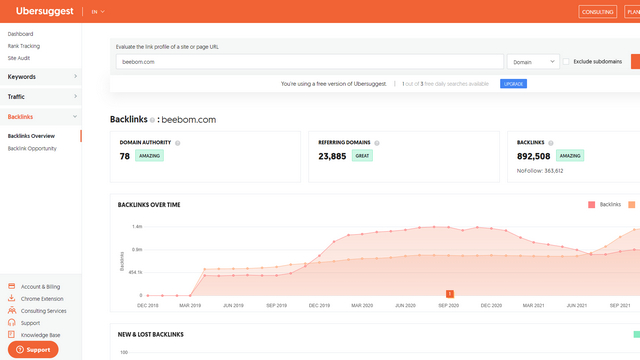The height and width of the screenshot is (360, 640).
Task: Expand the Traffic menu section
Action: point(41,97)
